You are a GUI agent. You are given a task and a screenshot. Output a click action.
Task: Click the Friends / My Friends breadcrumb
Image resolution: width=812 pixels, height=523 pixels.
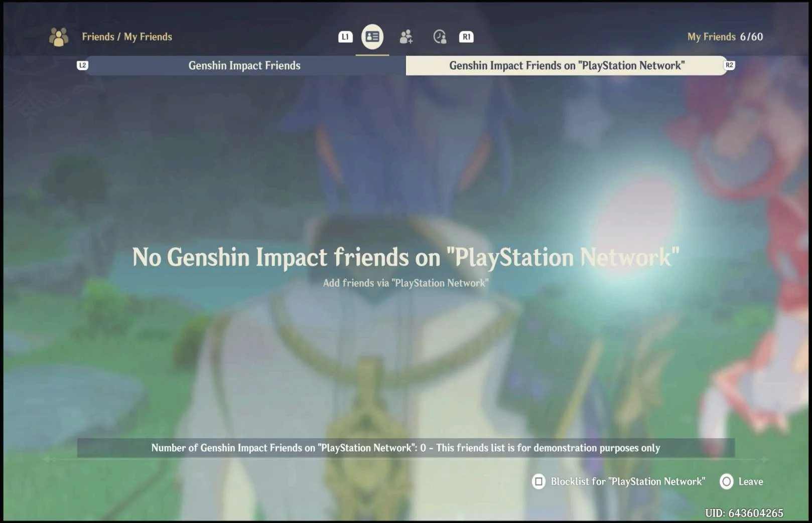tap(127, 37)
